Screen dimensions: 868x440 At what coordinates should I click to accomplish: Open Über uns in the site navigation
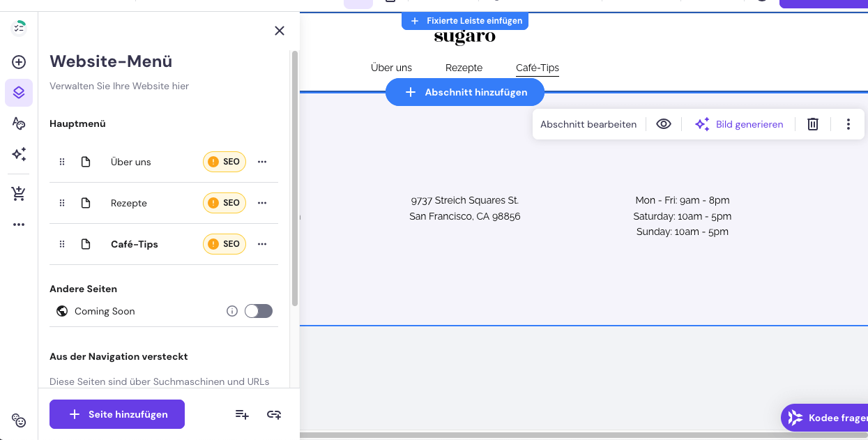[391, 68]
